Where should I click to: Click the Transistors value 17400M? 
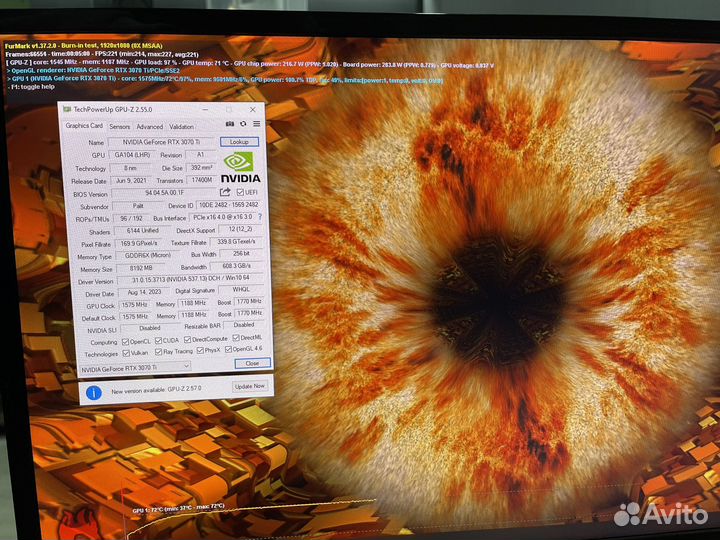coord(202,180)
